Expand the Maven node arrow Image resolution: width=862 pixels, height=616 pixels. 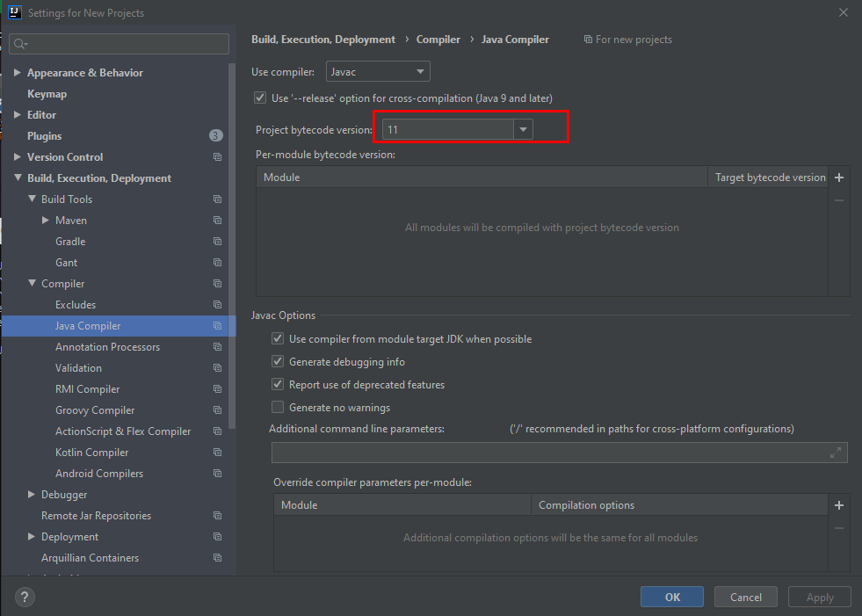[x=46, y=220]
